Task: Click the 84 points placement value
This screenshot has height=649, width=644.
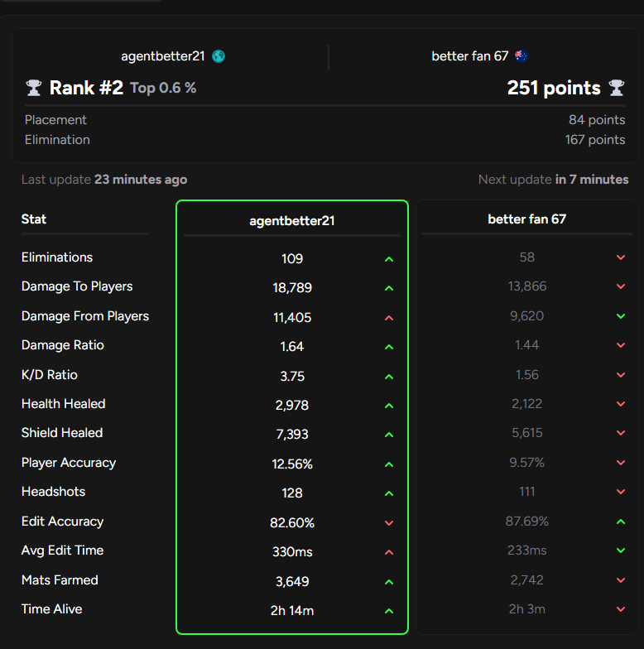Action: point(597,120)
